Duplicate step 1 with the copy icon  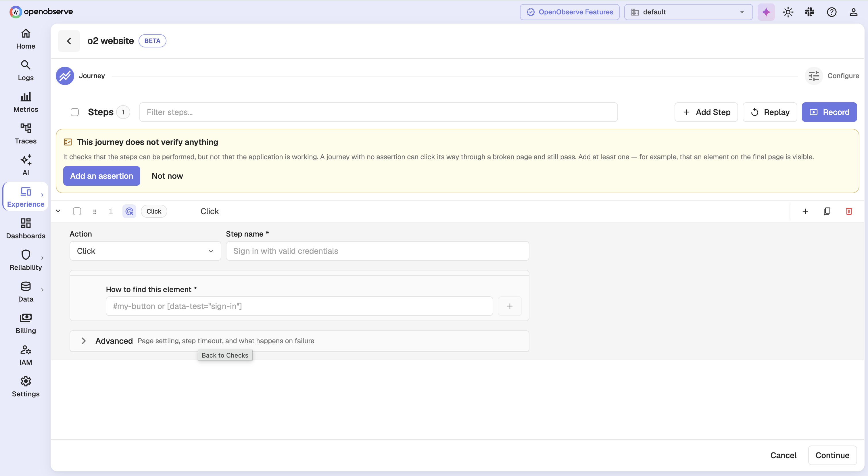[x=827, y=211]
